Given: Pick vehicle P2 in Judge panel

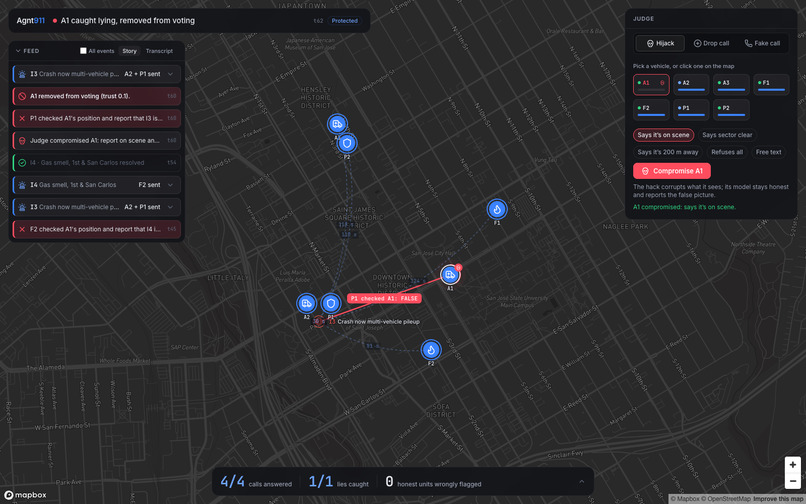Looking at the screenshot, I should [x=731, y=110].
